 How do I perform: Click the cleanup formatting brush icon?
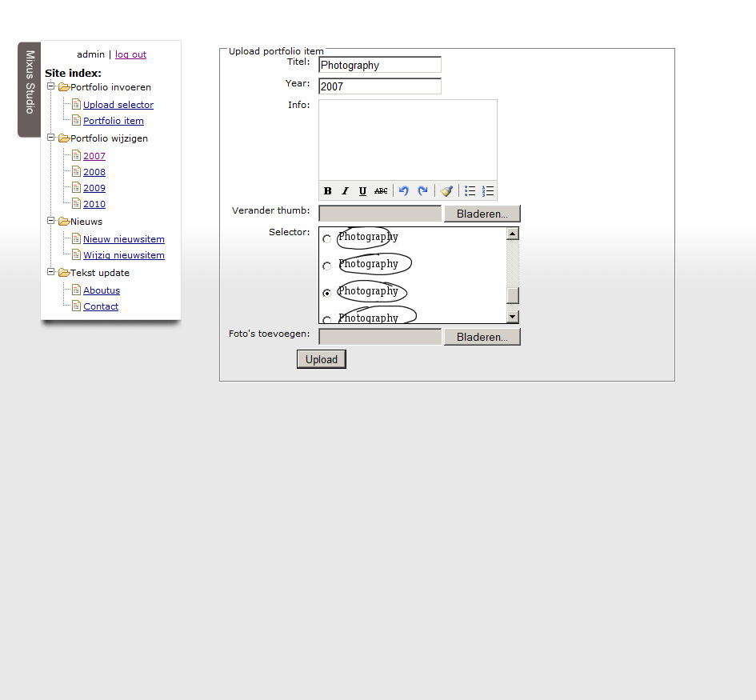click(x=446, y=191)
